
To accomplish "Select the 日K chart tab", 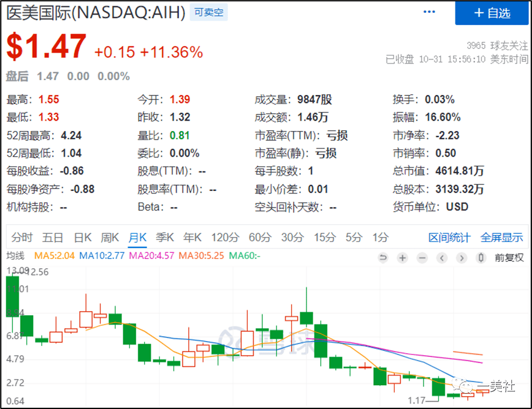I will (x=83, y=238).
